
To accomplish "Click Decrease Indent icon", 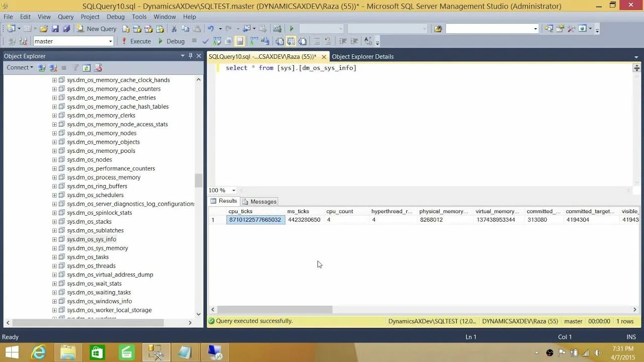I will (342, 41).
